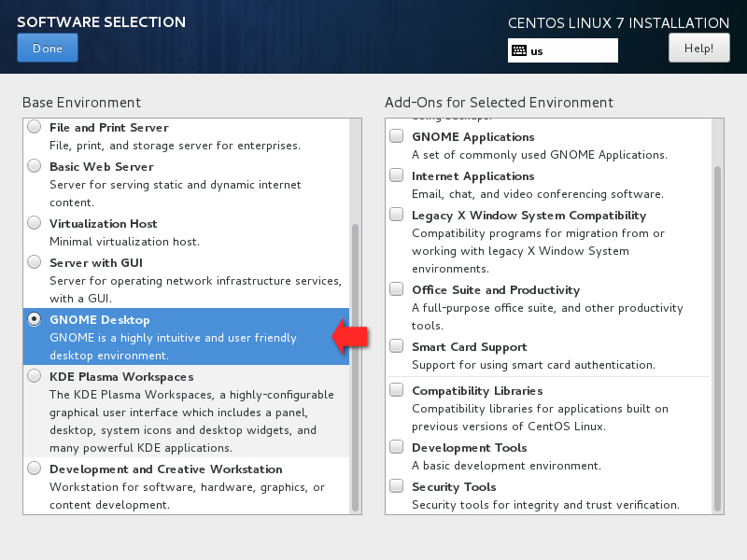747x560 pixels.
Task: Click 'Support for using smart card authentication.'
Action: 533,365
